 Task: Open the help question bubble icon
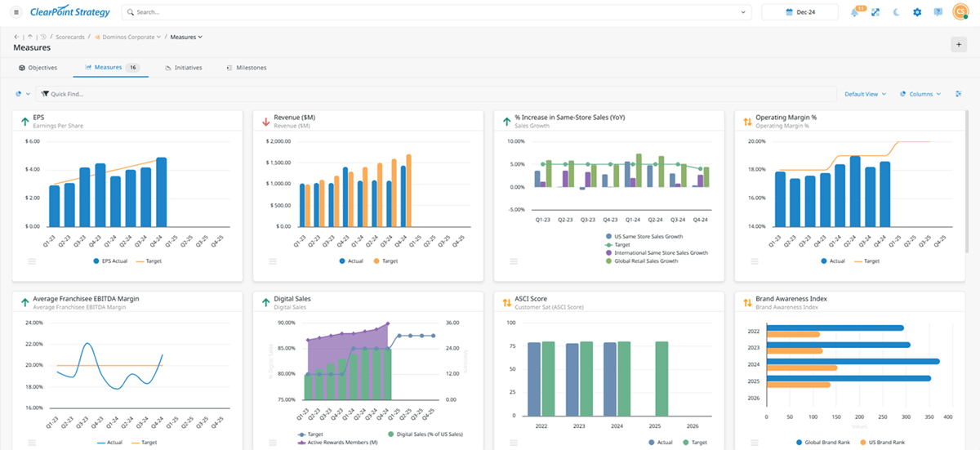click(x=938, y=12)
